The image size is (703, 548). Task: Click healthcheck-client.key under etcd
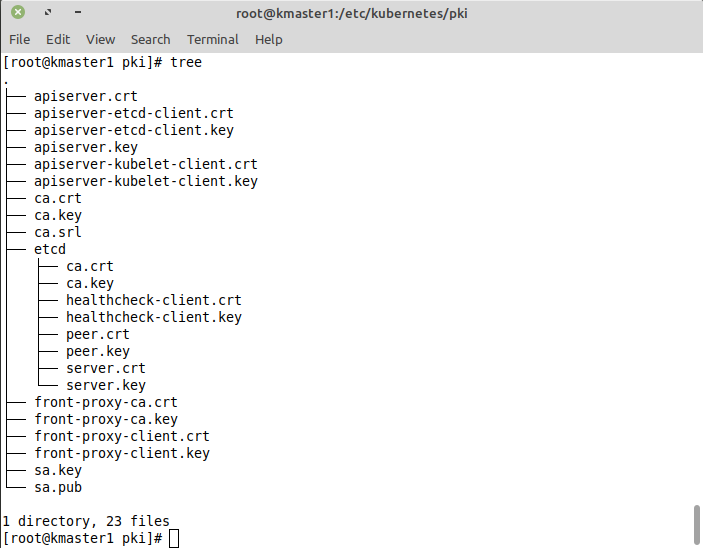[154, 317]
